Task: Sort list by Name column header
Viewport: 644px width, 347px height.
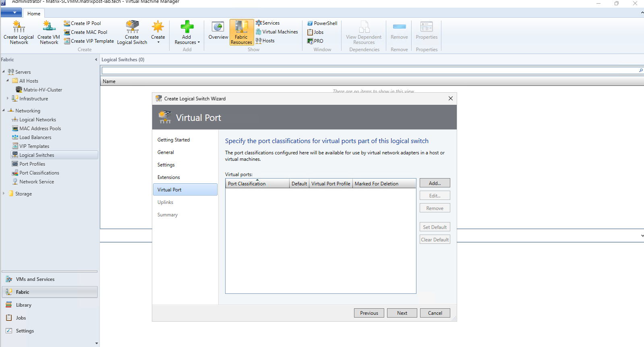Action: point(109,81)
